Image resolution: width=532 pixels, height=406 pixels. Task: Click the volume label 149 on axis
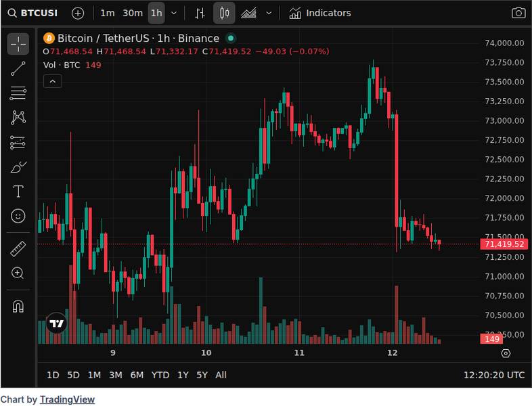pos(491,339)
